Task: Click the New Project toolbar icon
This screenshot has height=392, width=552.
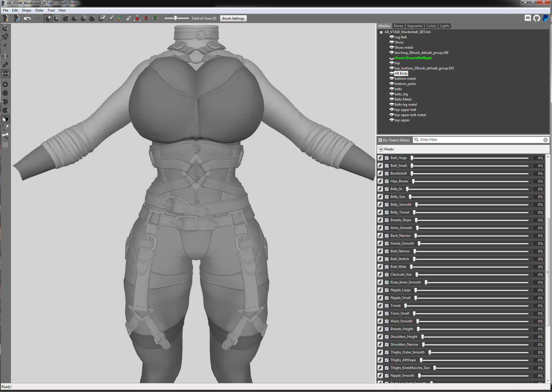Action: (x=5, y=18)
